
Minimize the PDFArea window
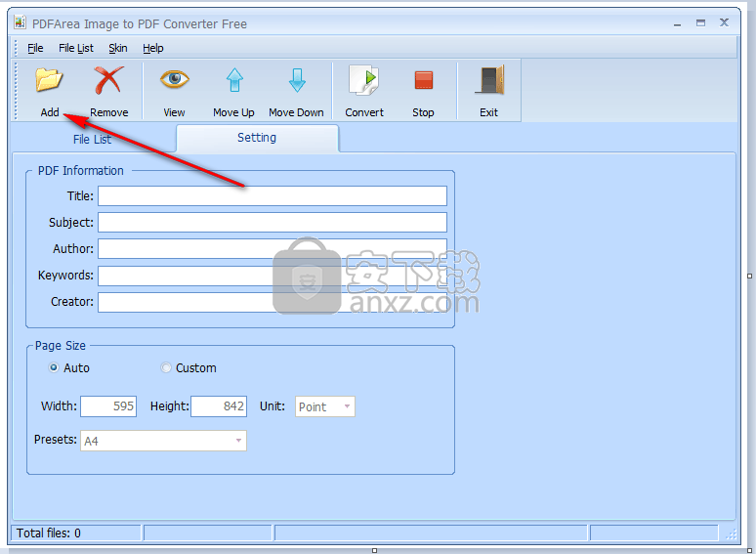point(678,23)
